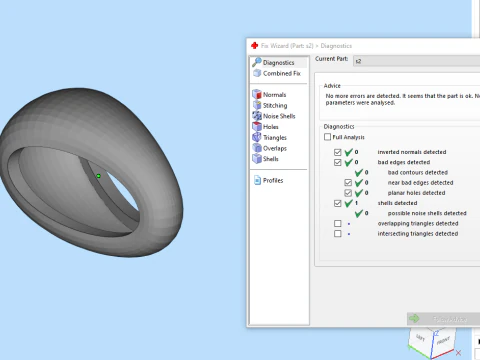Image resolution: width=480 pixels, height=360 pixels.
Task: Open the Combined Fix page
Action: pos(277,73)
